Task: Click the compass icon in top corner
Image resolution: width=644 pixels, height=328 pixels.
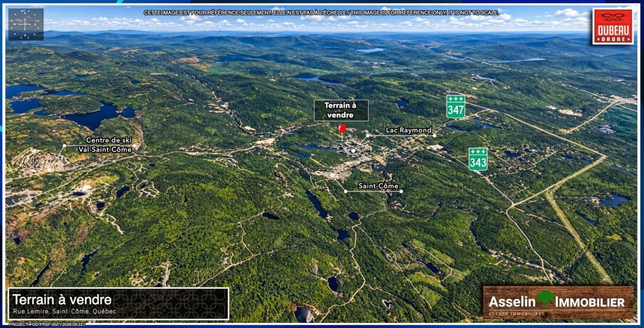Action: (26, 24)
